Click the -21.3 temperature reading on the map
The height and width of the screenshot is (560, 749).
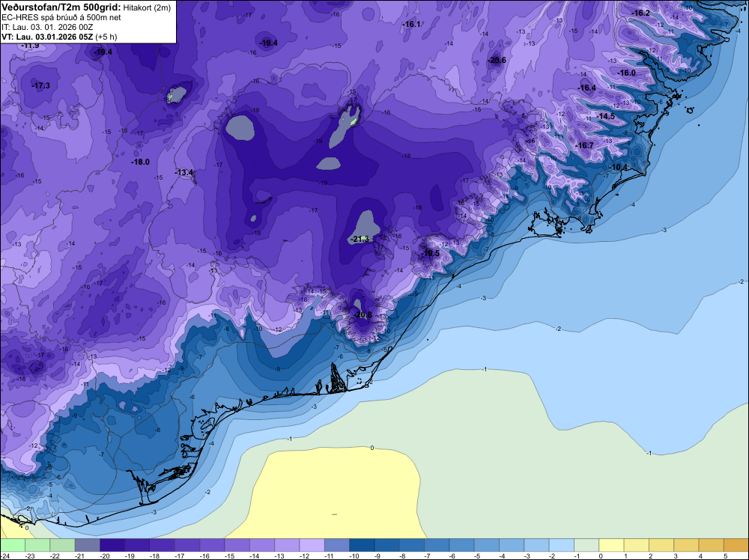pos(361,239)
